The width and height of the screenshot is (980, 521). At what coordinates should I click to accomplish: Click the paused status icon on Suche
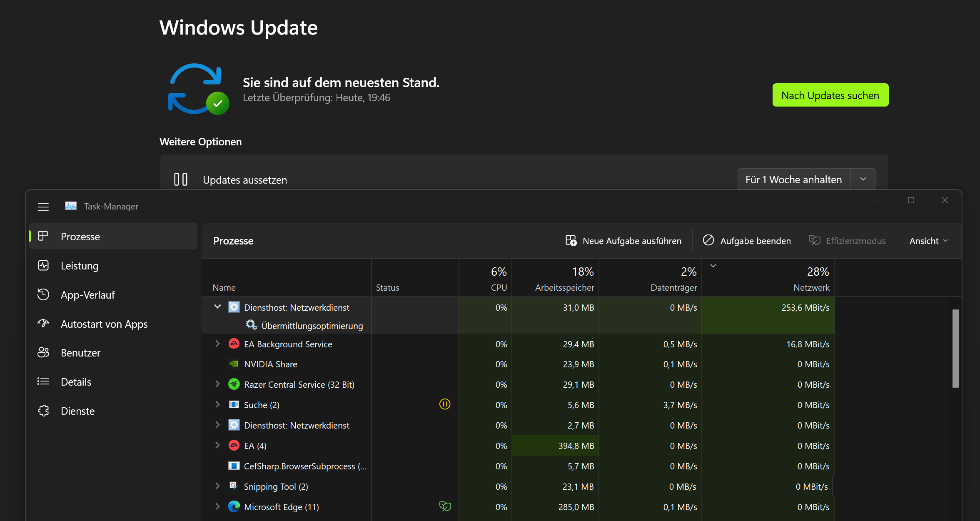pyautogui.click(x=445, y=404)
